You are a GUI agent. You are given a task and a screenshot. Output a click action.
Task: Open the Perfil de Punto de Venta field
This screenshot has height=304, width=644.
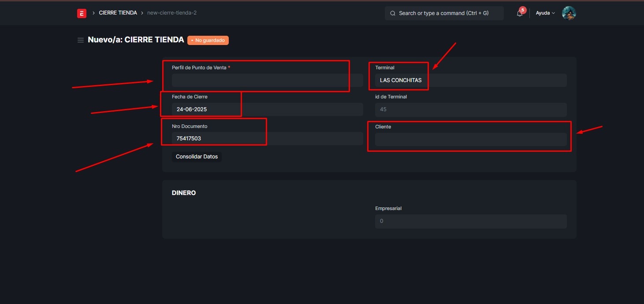[x=267, y=80]
